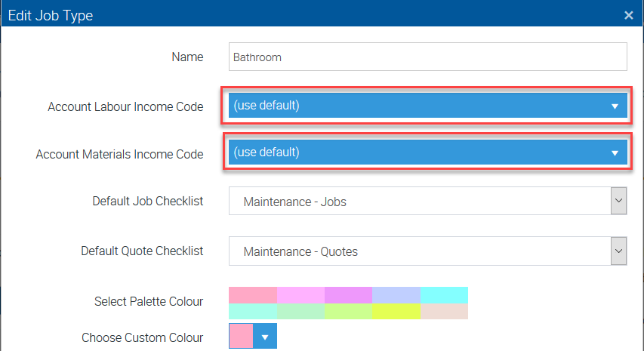Click the custom colour preview box
Image resolution: width=644 pixels, height=351 pixels.
click(240, 337)
